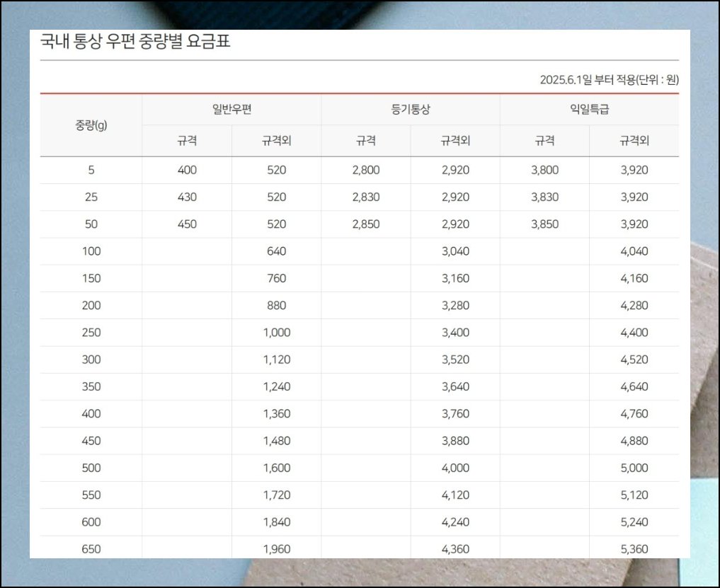The width and height of the screenshot is (720, 588).
Task: Click the '일반우편' group header
Action: [232, 109]
